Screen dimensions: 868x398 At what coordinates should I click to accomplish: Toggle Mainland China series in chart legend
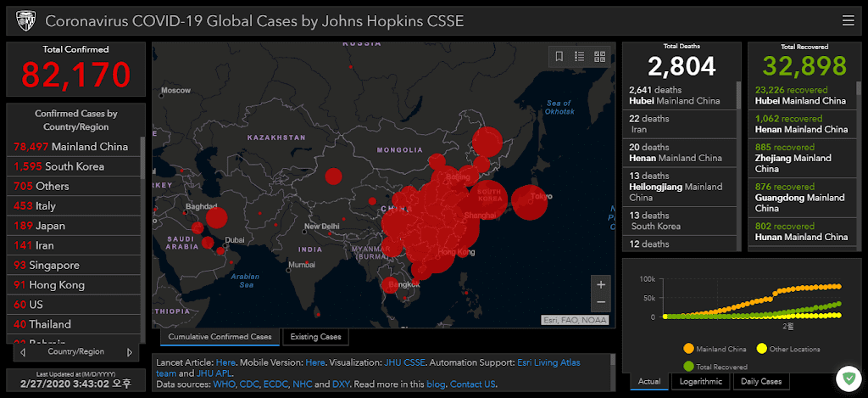[x=715, y=350]
